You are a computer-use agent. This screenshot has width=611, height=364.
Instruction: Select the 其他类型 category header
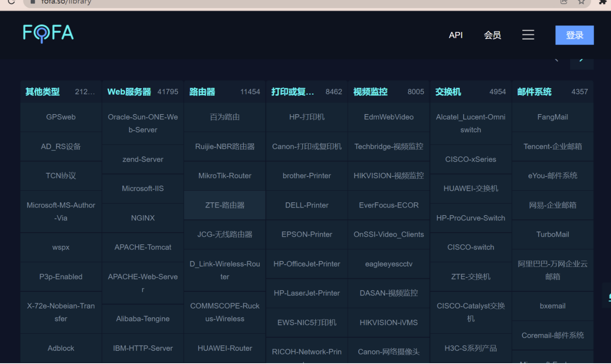click(x=42, y=92)
